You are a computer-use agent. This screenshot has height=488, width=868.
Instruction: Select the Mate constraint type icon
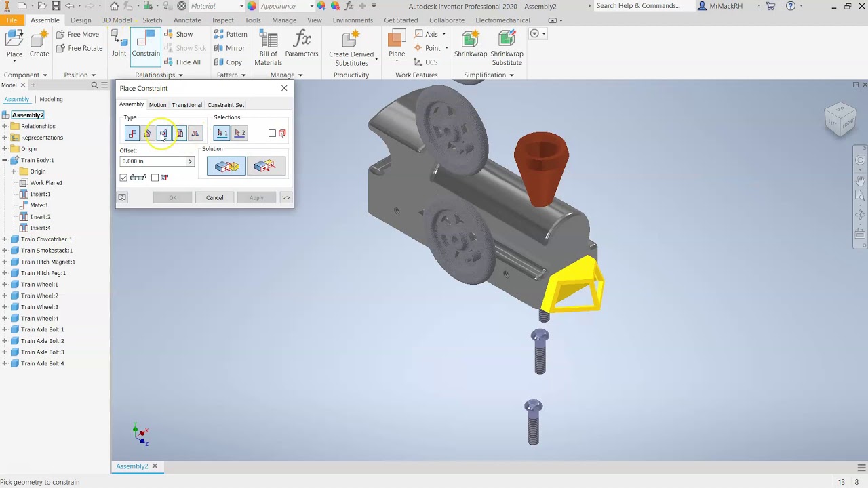click(132, 134)
